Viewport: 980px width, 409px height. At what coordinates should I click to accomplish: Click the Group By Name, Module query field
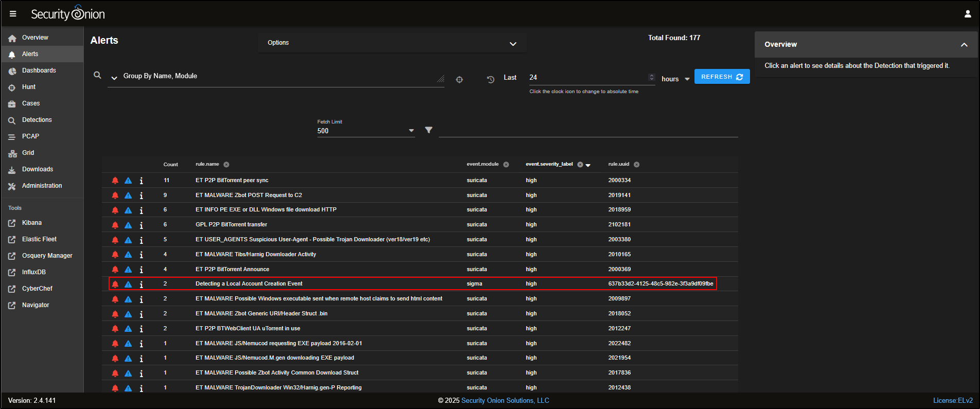[x=278, y=76]
